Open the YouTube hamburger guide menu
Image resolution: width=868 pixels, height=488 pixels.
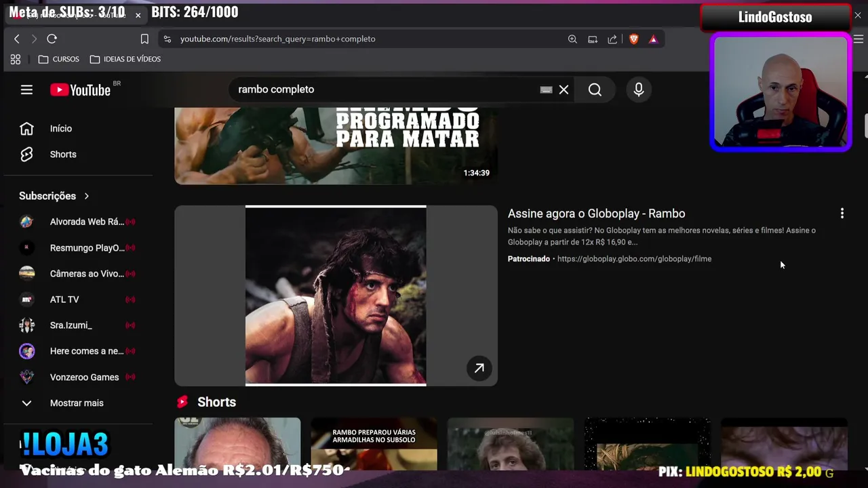coord(26,89)
